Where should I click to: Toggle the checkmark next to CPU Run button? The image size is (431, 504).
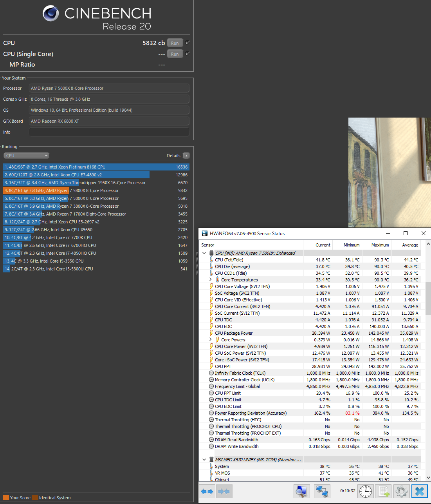click(x=188, y=43)
